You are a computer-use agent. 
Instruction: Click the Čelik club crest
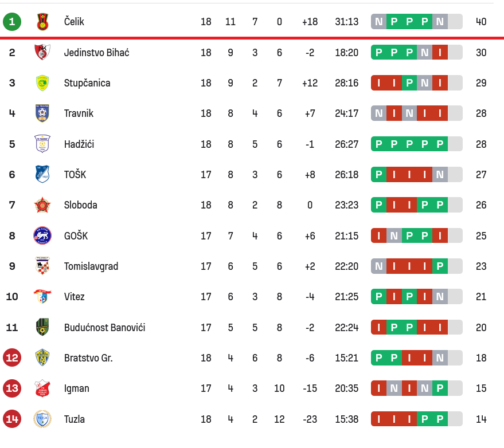coord(42,22)
